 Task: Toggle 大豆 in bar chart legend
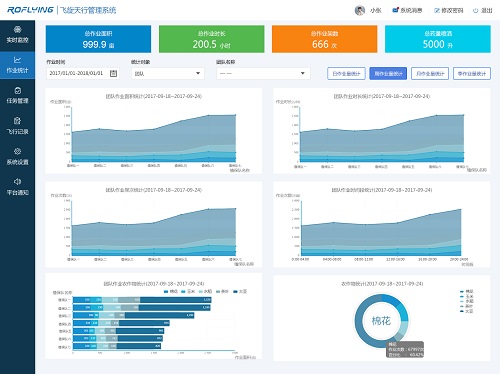(x=240, y=291)
